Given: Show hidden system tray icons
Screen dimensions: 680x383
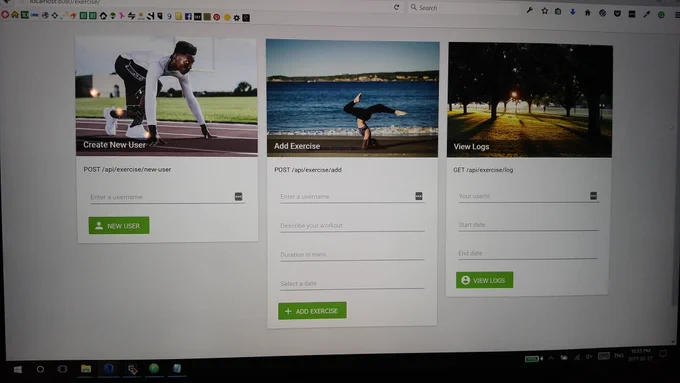Looking at the screenshot, I should (x=551, y=358).
